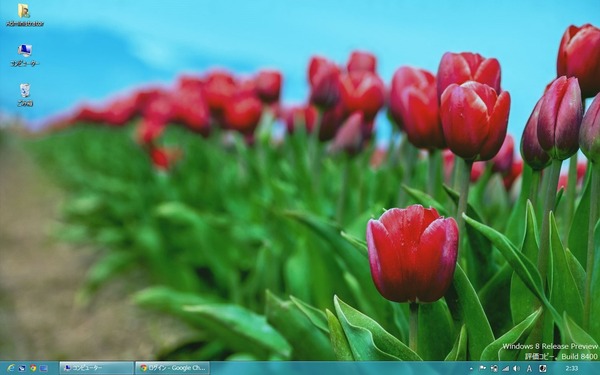Switch to the Google Chrome login taskbar button
This screenshot has height=375, width=600.
(x=173, y=368)
